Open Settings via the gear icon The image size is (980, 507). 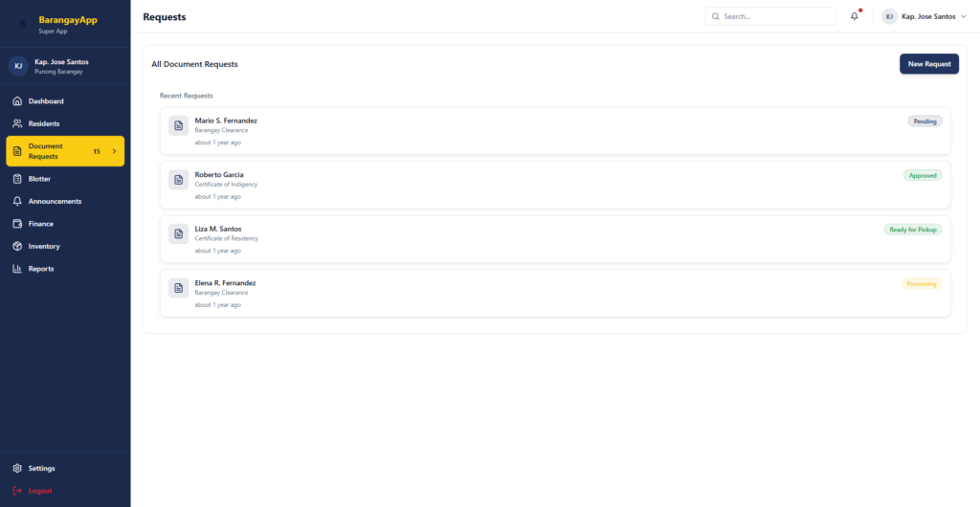pyautogui.click(x=17, y=469)
